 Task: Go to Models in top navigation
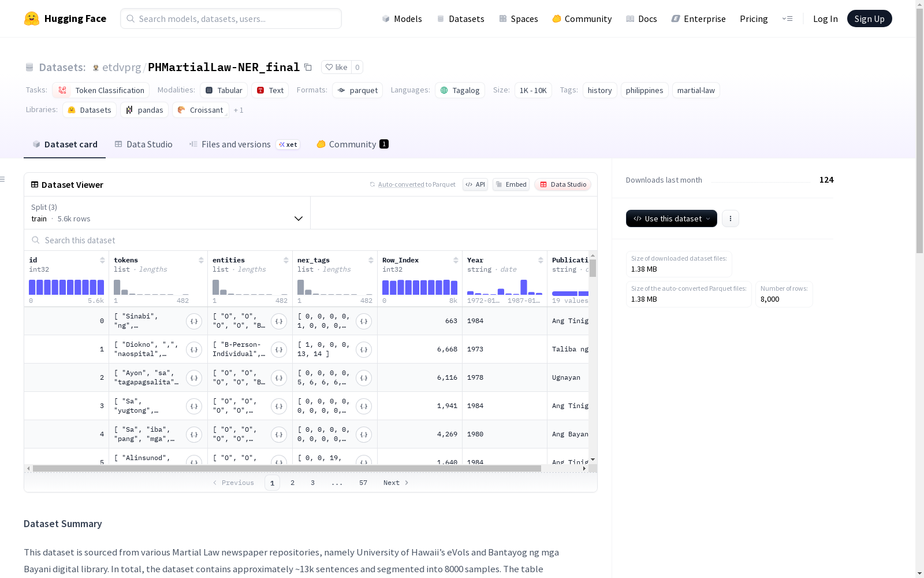tap(402, 18)
